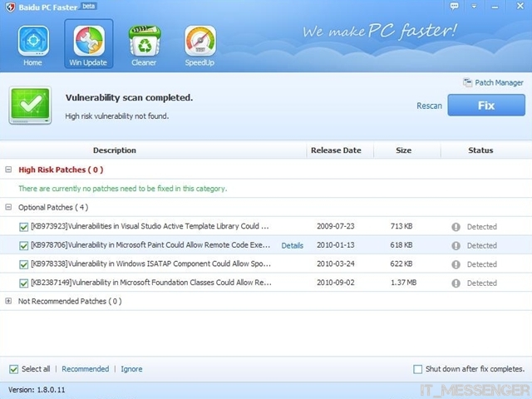Click the Detected status icon for KB2387149

(456, 283)
